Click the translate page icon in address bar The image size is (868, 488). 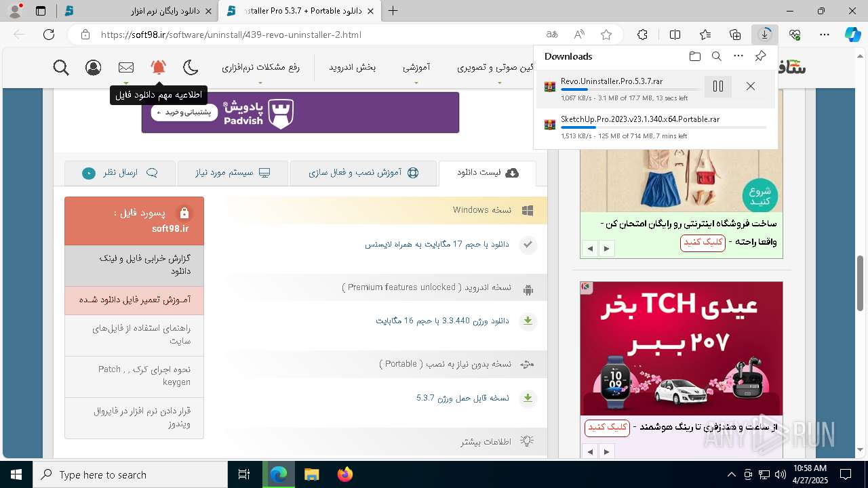pyautogui.click(x=552, y=35)
